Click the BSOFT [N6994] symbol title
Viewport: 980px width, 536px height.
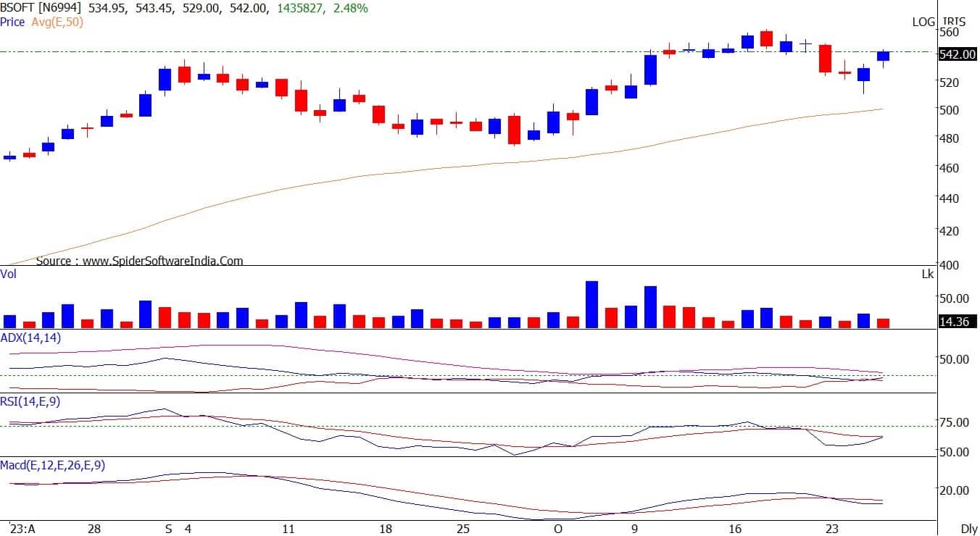[x=41, y=9]
